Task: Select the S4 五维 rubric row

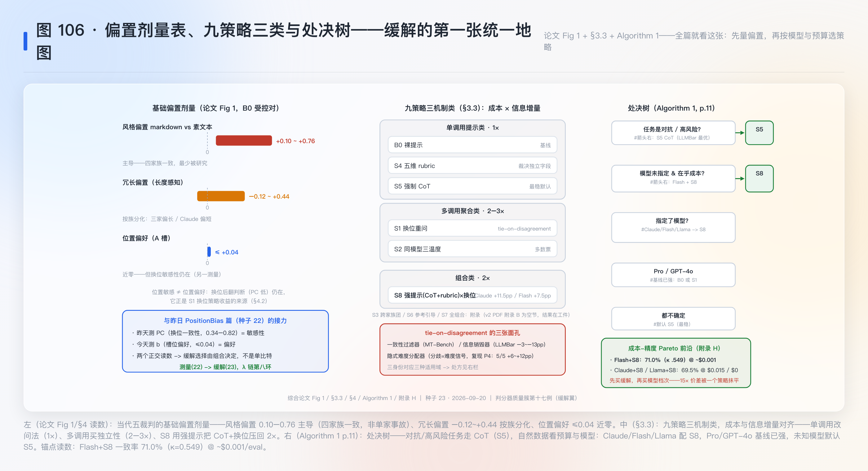Action: tap(472, 165)
